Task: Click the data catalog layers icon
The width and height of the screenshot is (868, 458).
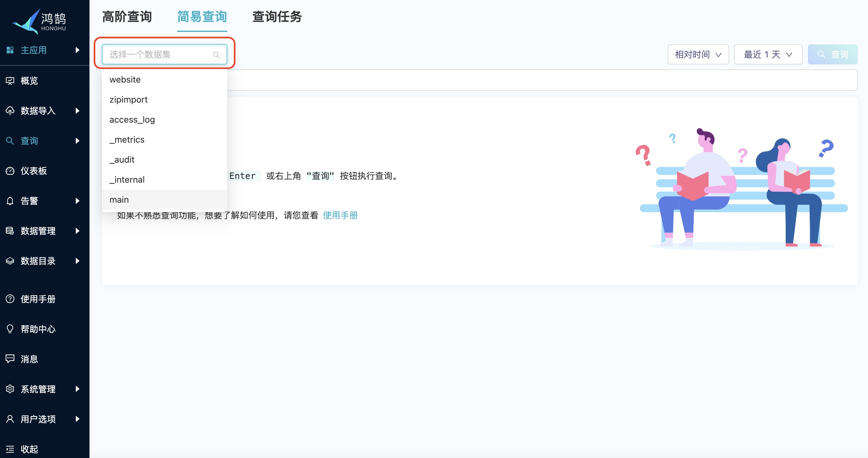Action: [x=10, y=261]
